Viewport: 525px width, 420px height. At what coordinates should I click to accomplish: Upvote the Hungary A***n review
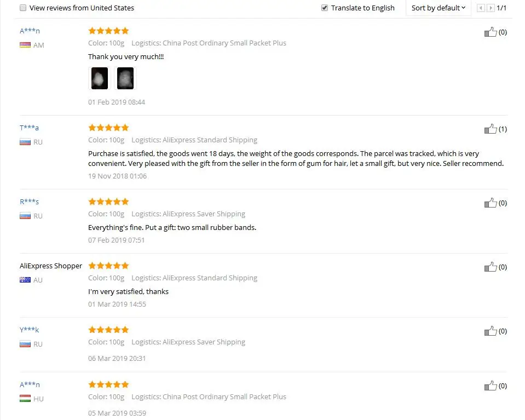click(491, 386)
